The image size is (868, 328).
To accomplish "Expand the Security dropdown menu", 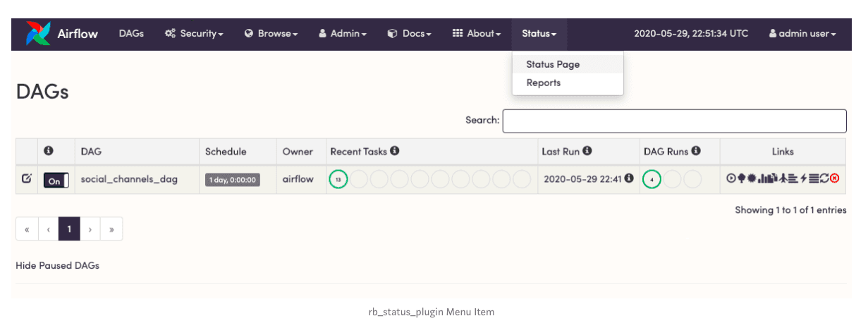I will [x=194, y=33].
